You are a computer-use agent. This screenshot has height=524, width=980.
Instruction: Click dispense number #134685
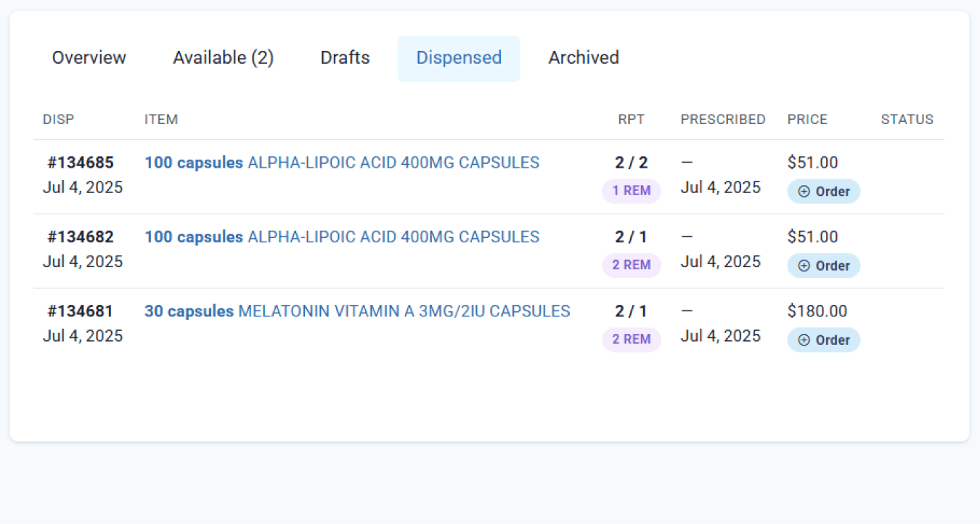[x=81, y=163]
